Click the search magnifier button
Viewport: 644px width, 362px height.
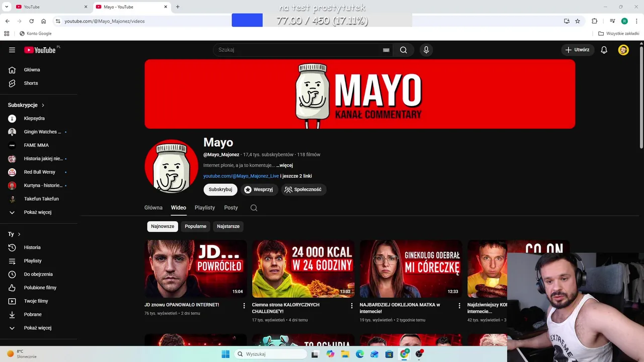click(x=404, y=50)
